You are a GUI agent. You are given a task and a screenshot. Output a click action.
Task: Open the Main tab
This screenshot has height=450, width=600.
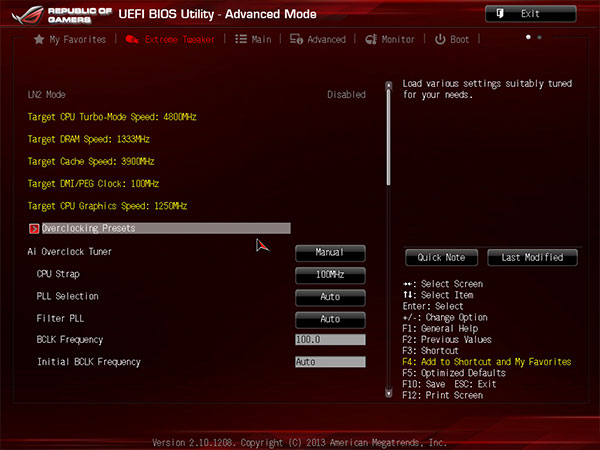tap(253, 39)
